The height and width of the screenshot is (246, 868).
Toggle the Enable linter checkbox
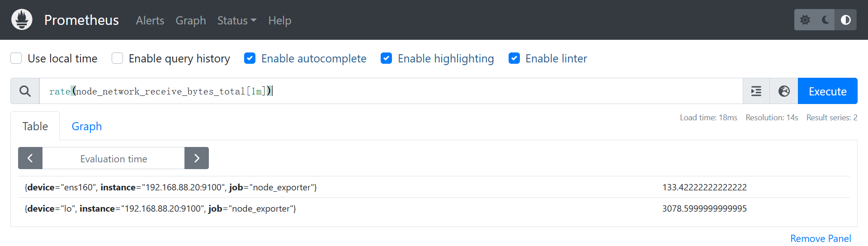514,58
